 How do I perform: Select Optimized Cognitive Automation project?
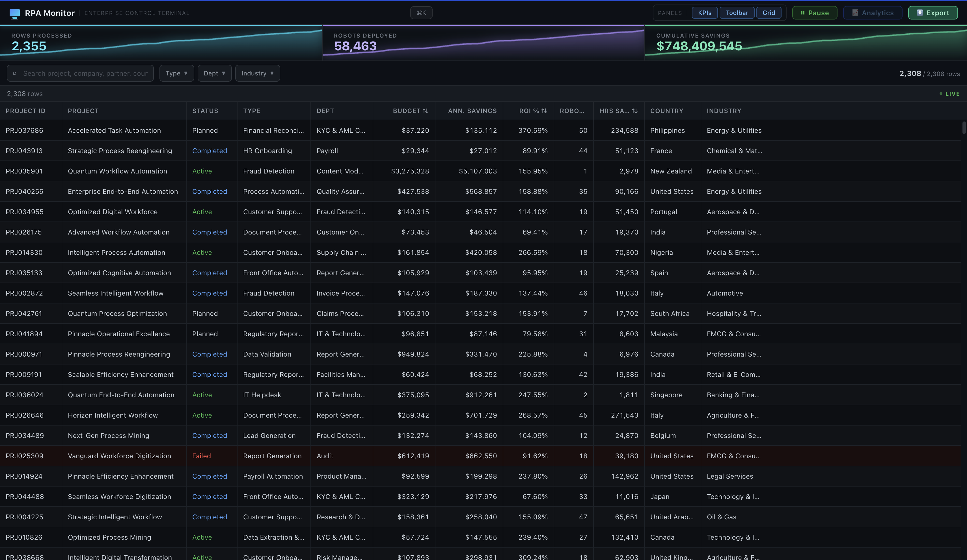coord(119,273)
